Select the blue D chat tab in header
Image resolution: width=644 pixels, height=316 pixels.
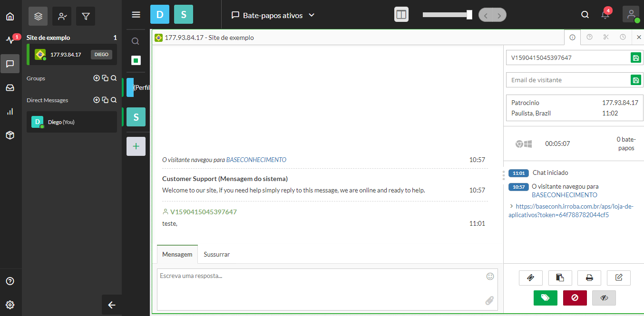click(160, 14)
